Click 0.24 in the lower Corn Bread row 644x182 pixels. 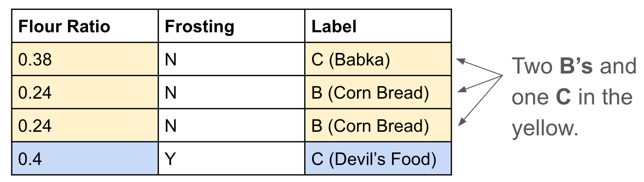35,126
